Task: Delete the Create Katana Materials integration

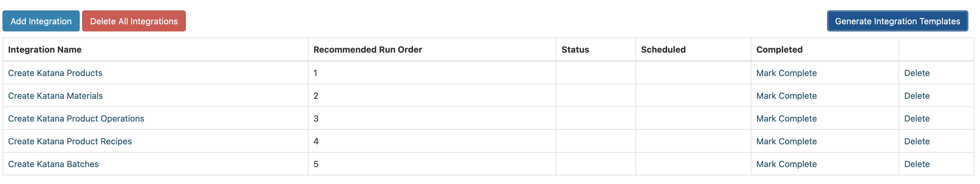Action: coord(918,96)
